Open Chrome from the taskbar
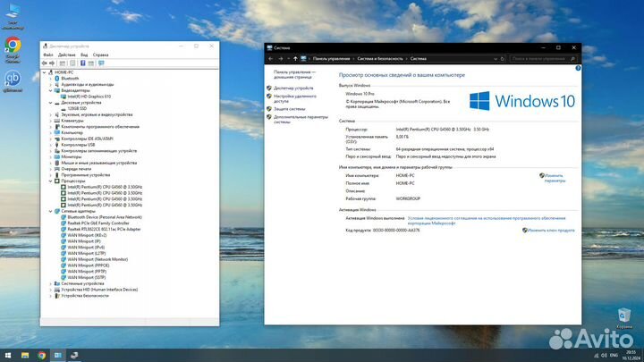This screenshot has width=644, height=362. click(x=41, y=355)
